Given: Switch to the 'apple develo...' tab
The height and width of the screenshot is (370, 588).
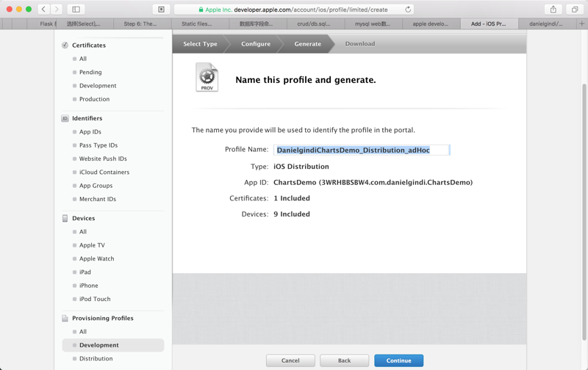Looking at the screenshot, I should pyautogui.click(x=431, y=23).
